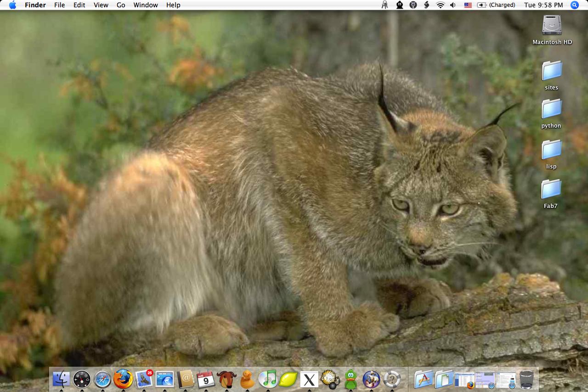Open Macintosh HD drive icon
The image size is (588, 392).
click(552, 24)
